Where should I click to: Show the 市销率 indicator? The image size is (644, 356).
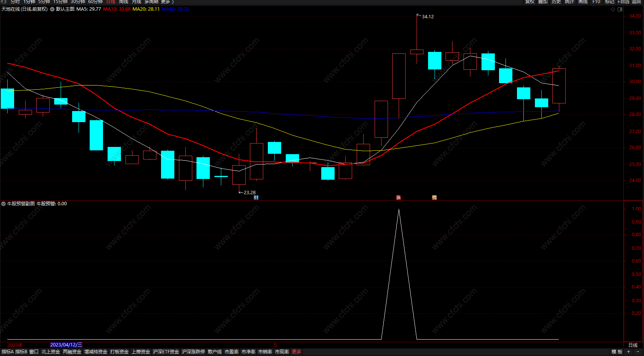click(265, 352)
